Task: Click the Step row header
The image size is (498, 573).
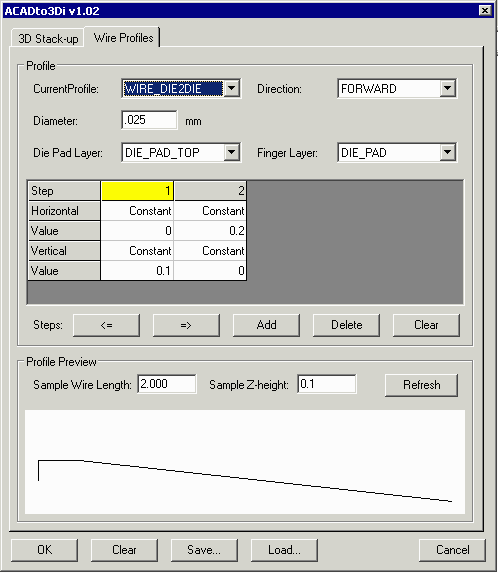Action: coord(64,191)
